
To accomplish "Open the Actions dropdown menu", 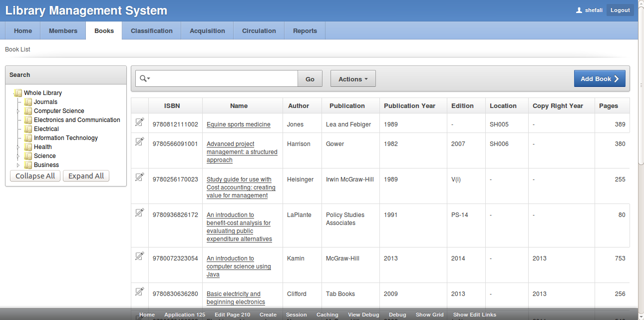I will [353, 79].
